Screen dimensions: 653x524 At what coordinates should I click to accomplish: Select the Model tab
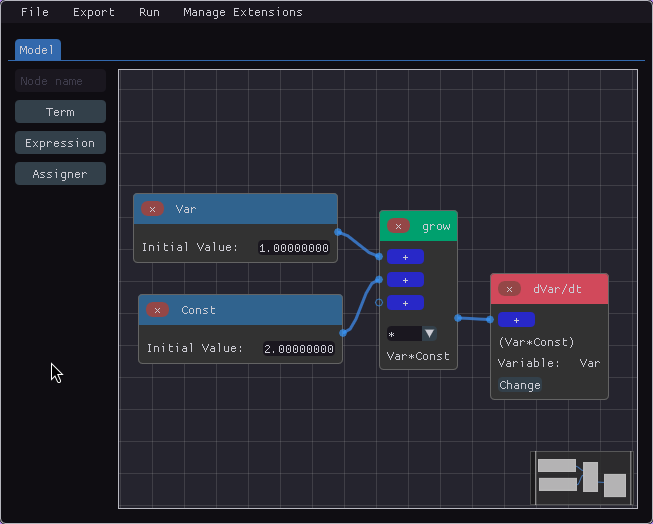tap(37, 50)
